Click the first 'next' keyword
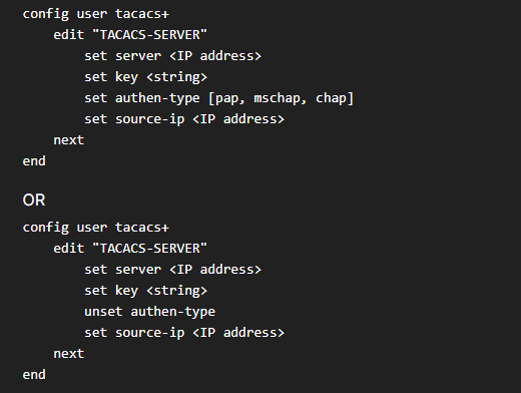The image size is (521, 393). (x=69, y=140)
